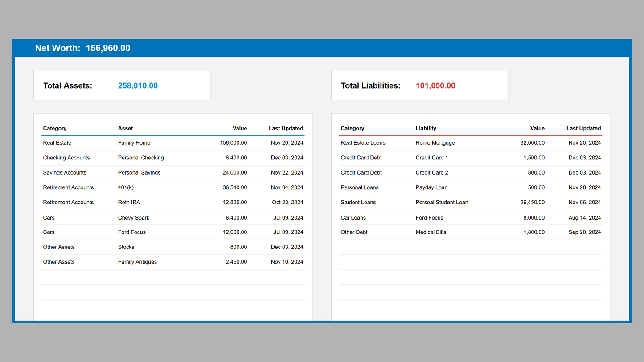Click the Payday Loan liability entry
This screenshot has height=362, width=644.
pyautogui.click(x=431, y=187)
